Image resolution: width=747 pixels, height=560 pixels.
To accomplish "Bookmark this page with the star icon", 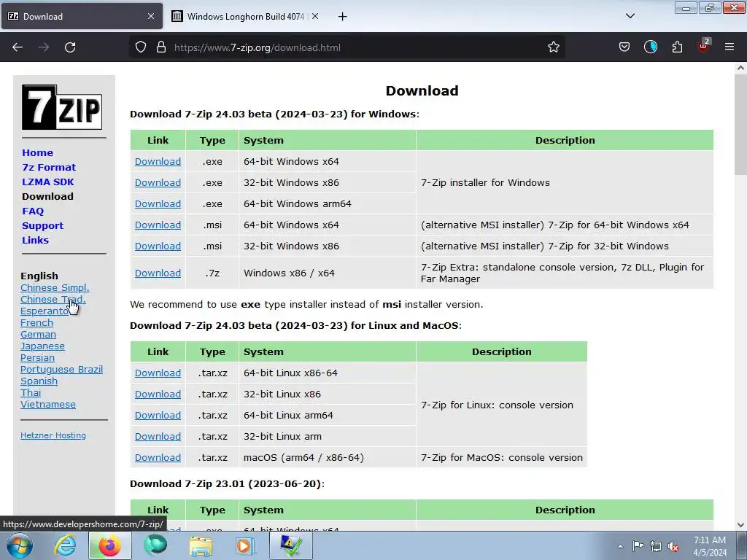I will pos(553,47).
